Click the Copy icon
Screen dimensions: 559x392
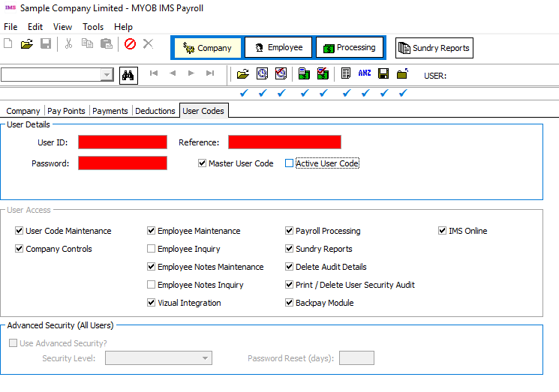point(87,43)
